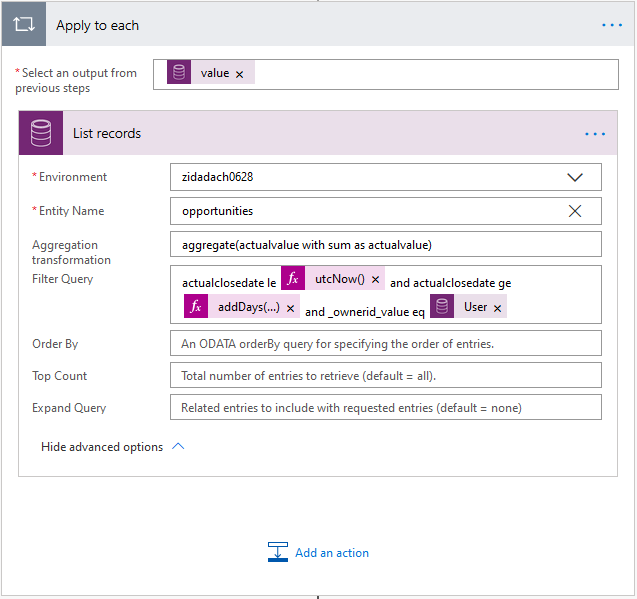Remove the addDays(...) expression token

(x=290, y=308)
